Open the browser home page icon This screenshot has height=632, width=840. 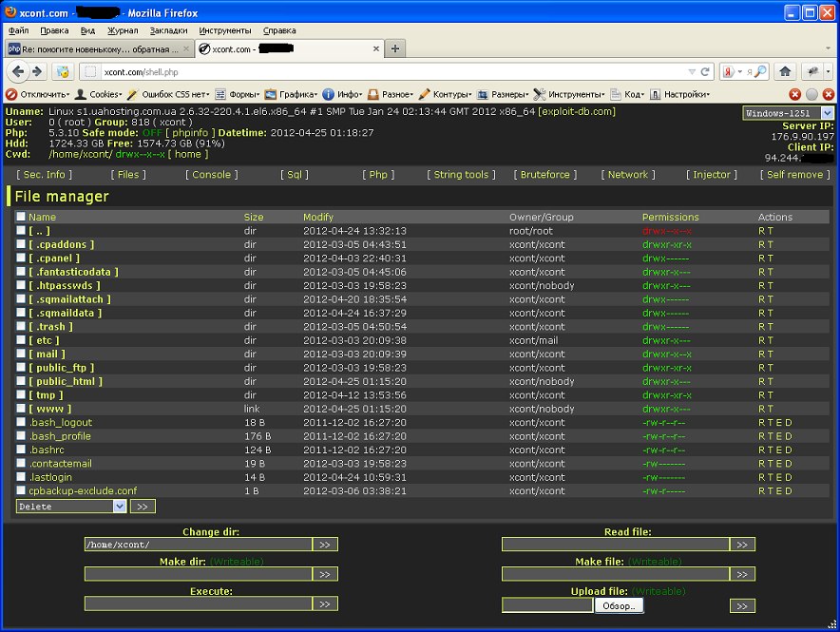785,71
